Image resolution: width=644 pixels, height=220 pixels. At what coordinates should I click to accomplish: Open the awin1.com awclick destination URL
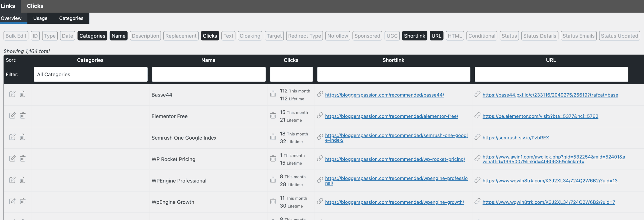[554, 159]
